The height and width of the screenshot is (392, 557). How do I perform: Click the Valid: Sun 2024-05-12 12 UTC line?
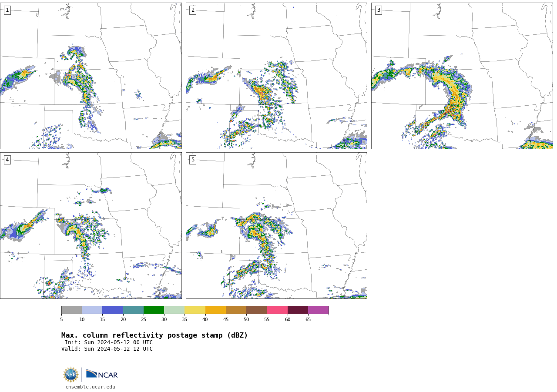[107, 349]
